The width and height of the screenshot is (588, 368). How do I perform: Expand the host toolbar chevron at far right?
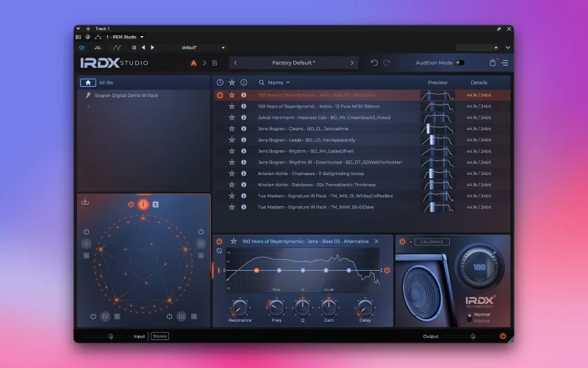point(508,48)
